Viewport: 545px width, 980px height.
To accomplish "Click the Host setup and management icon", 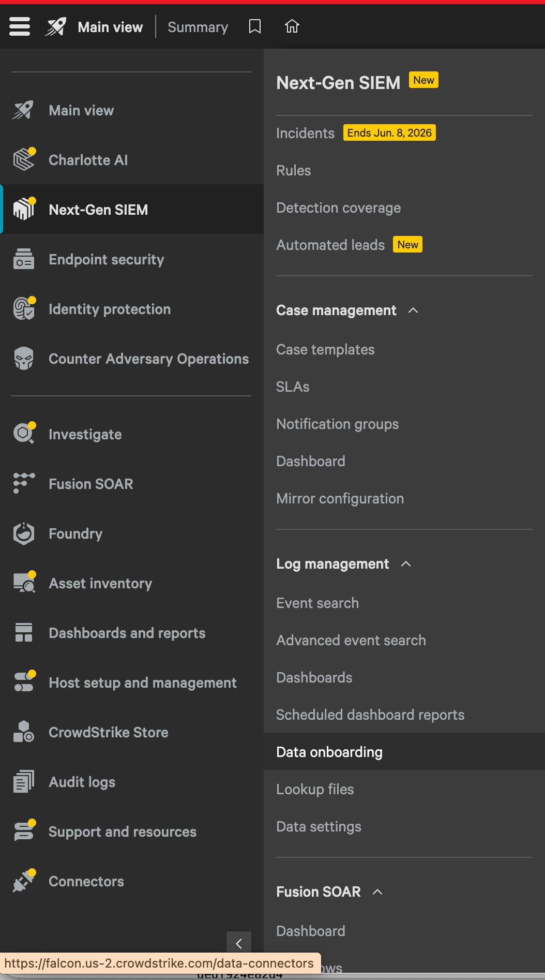I will coord(24,681).
